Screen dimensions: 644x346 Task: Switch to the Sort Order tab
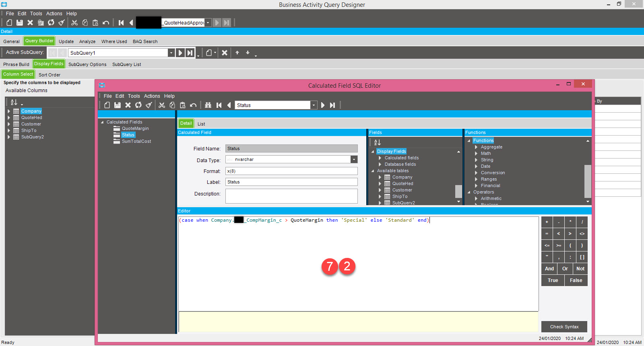point(50,75)
